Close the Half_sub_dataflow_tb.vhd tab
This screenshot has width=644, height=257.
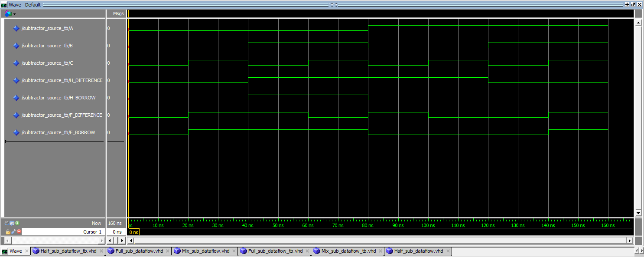pyautogui.click(x=101, y=251)
